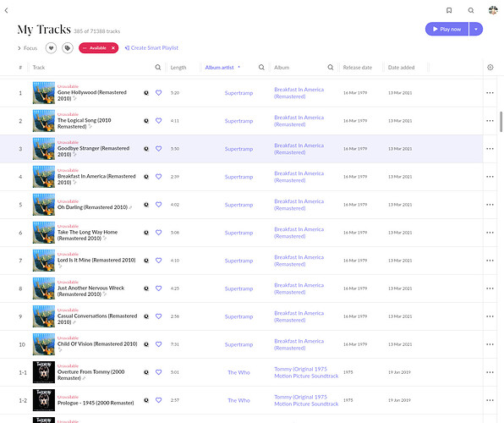This screenshot has width=504, height=423.
Task: Open column settings gear icon
Action: click(490, 67)
